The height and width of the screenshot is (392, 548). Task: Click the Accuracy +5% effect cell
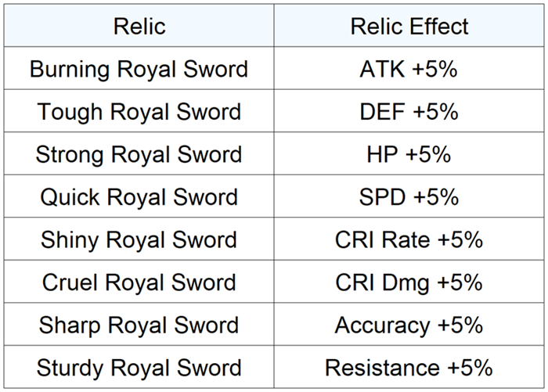[409, 325]
